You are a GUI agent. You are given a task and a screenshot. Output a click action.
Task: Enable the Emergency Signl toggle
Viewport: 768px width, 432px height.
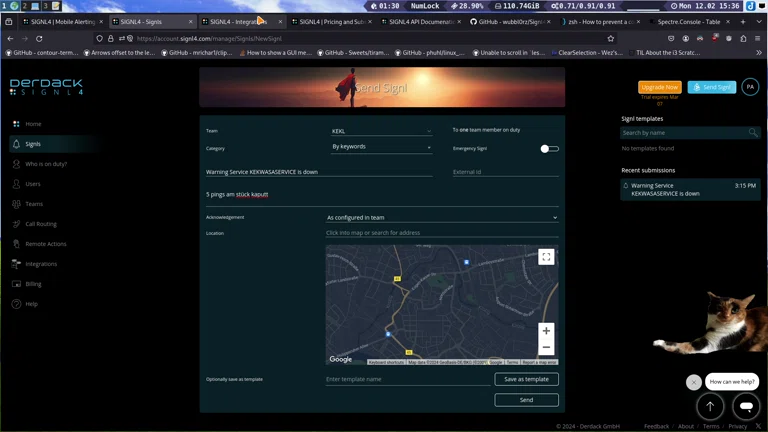coord(549,148)
